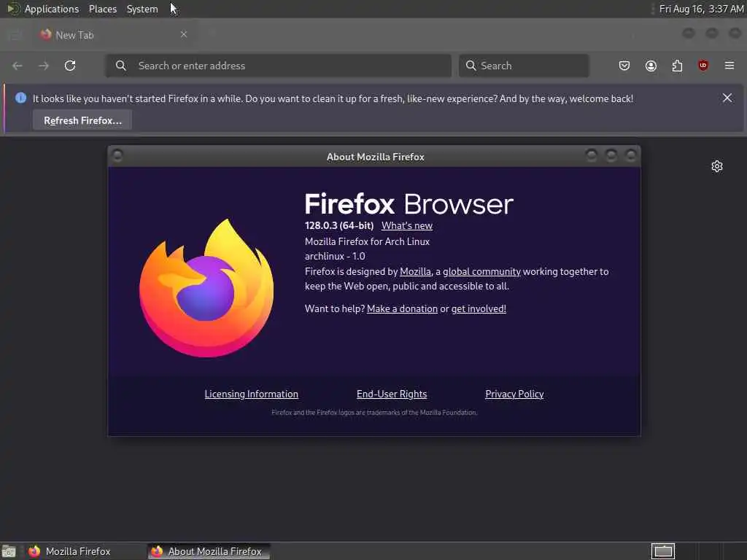The width and height of the screenshot is (747, 560).
Task: Focus the Search or enter address field
Action: (x=278, y=66)
